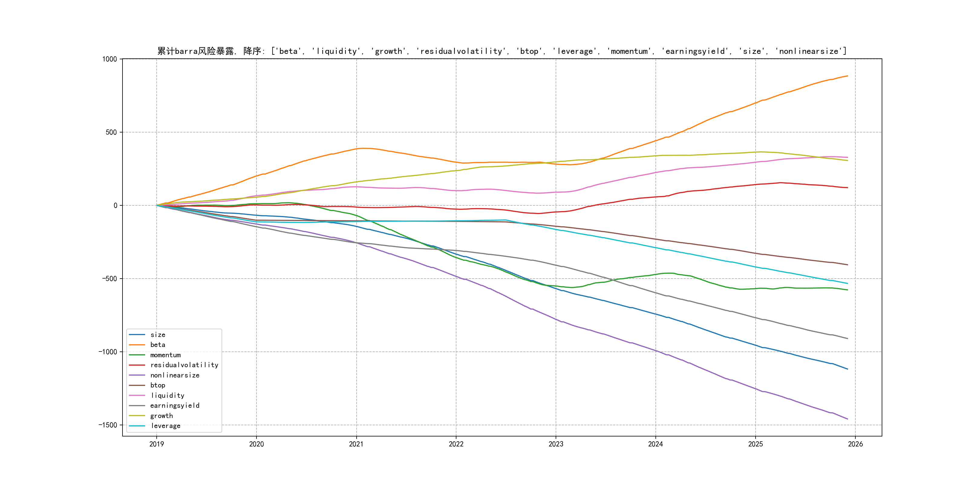980x490 pixels.
Task: Click the blue size legend line swatch
Action: click(137, 335)
